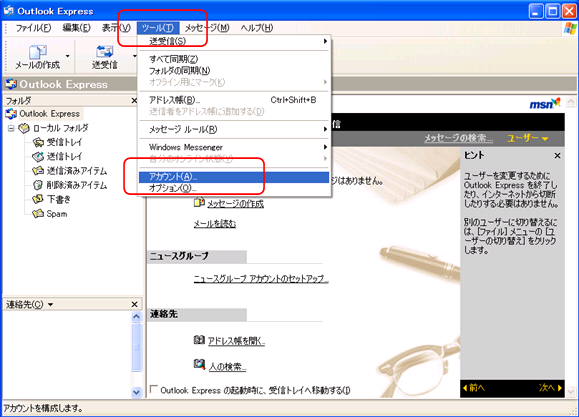
Task: Open dropdown arrow beside メールの作成
Action: (x=68, y=56)
